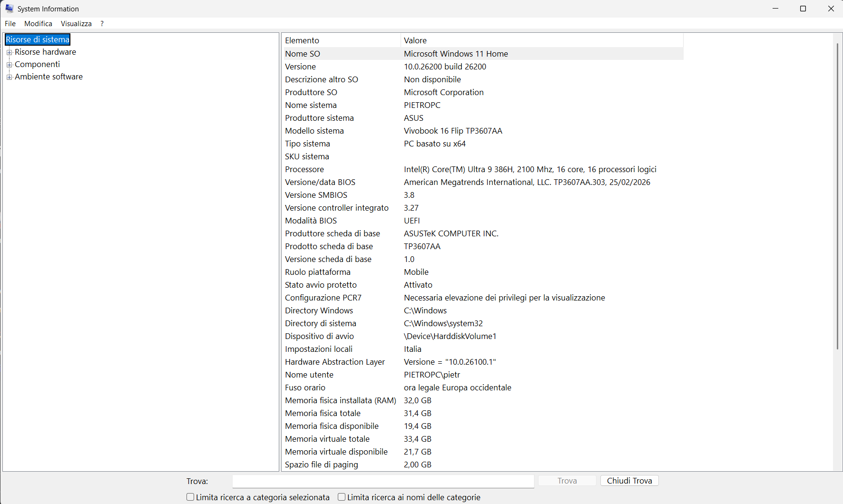This screenshot has width=843, height=504.
Task: Maximize the System Information window
Action: tap(803, 9)
